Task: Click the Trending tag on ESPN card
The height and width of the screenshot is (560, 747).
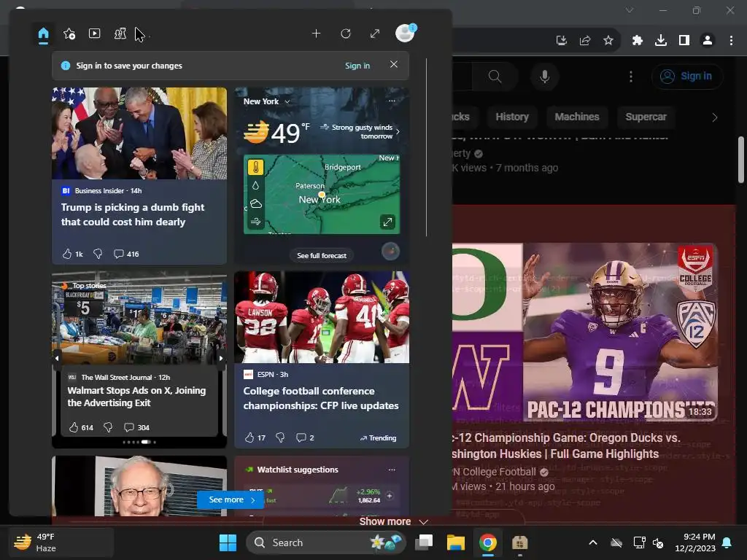Action: 379,437
